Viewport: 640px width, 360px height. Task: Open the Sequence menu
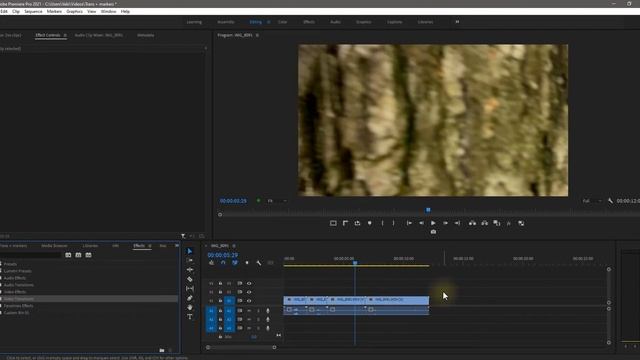[x=33, y=11]
